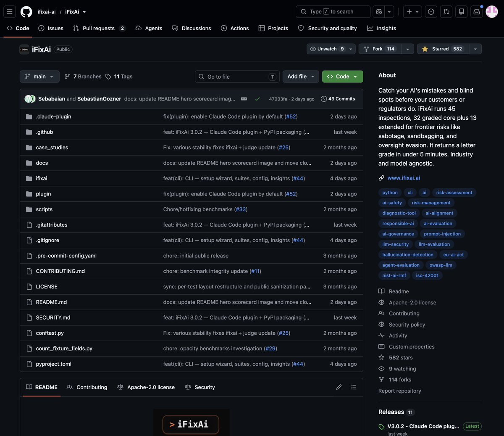Viewport: 504px width, 436px height.
Task: Open README outline list icon
Action: 354,387
